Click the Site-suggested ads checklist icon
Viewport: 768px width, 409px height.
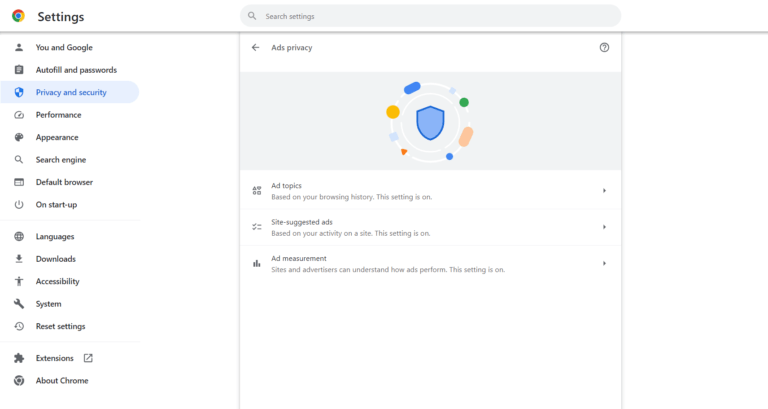(257, 227)
